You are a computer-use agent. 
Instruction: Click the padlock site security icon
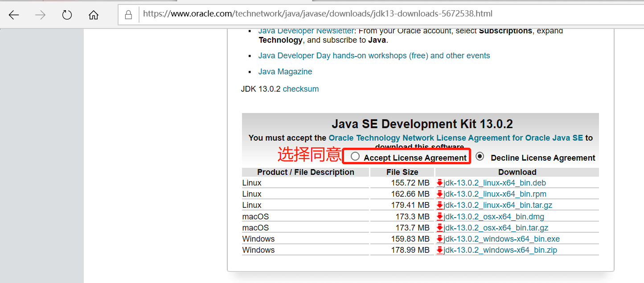point(128,15)
